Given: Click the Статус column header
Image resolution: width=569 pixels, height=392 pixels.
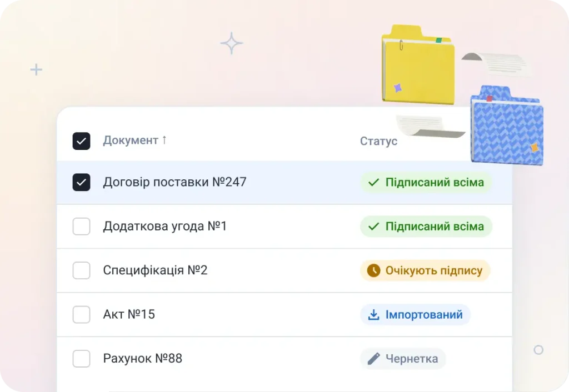Looking at the screenshot, I should coord(378,141).
